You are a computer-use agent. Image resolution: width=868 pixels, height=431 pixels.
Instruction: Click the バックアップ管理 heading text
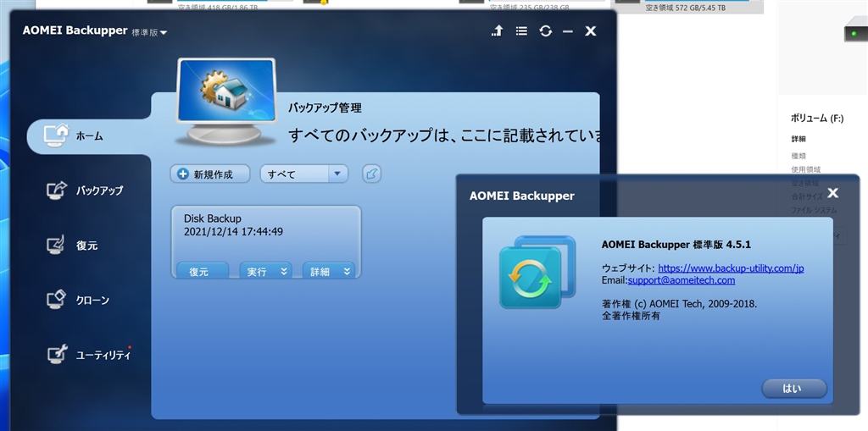click(x=325, y=108)
